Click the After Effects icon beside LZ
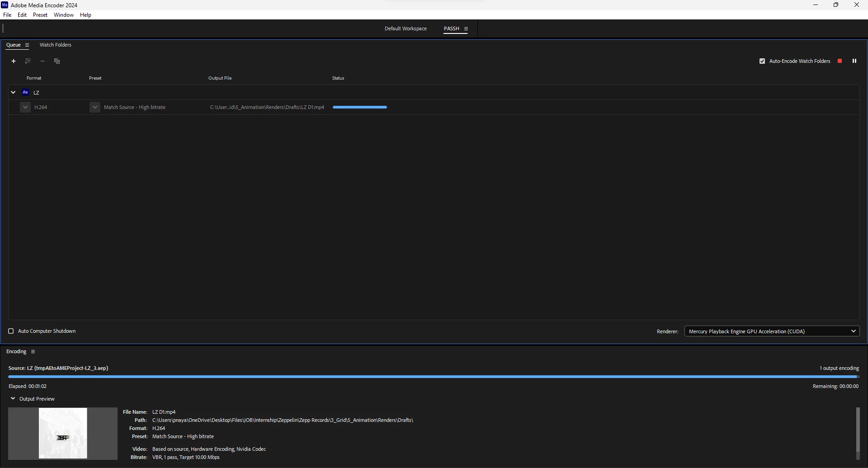Image resolution: width=868 pixels, height=468 pixels. click(x=25, y=92)
